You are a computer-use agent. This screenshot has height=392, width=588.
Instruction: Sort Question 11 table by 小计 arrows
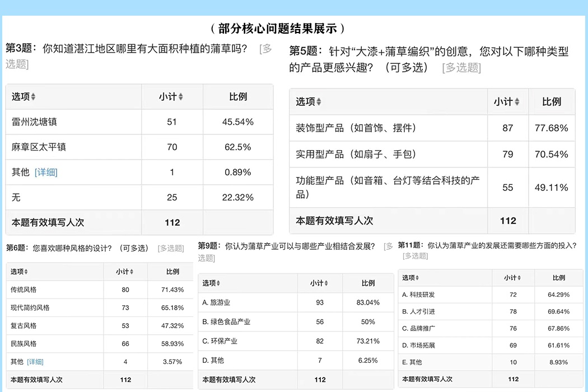519,278
